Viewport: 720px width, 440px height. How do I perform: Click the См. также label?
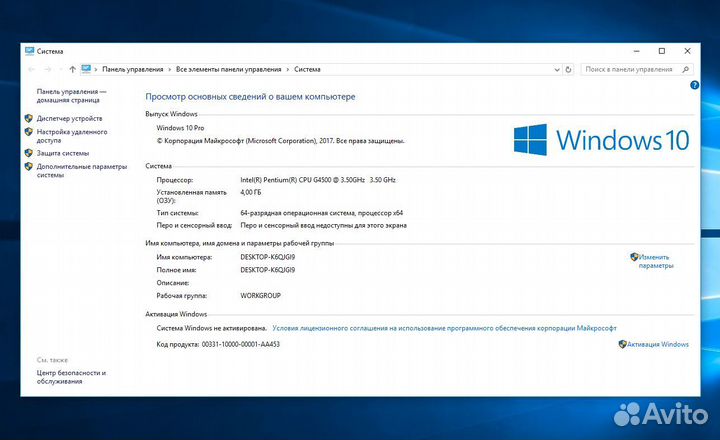coord(52,360)
